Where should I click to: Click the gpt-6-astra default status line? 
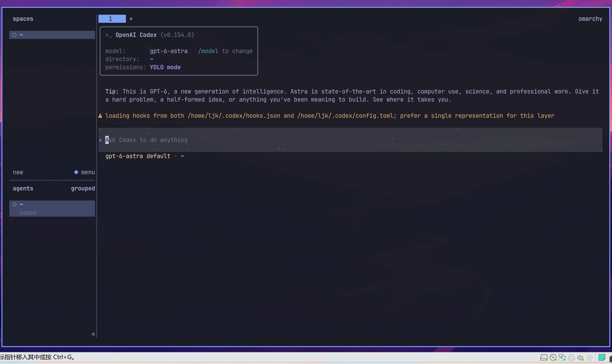coord(138,156)
